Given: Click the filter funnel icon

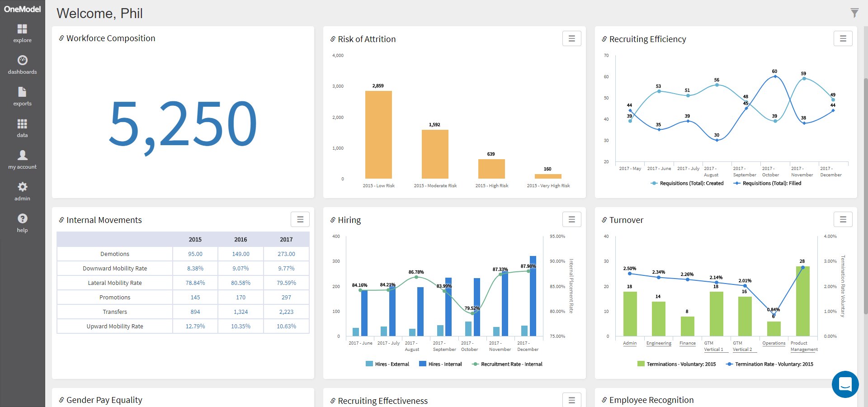Looking at the screenshot, I should tap(854, 13).
